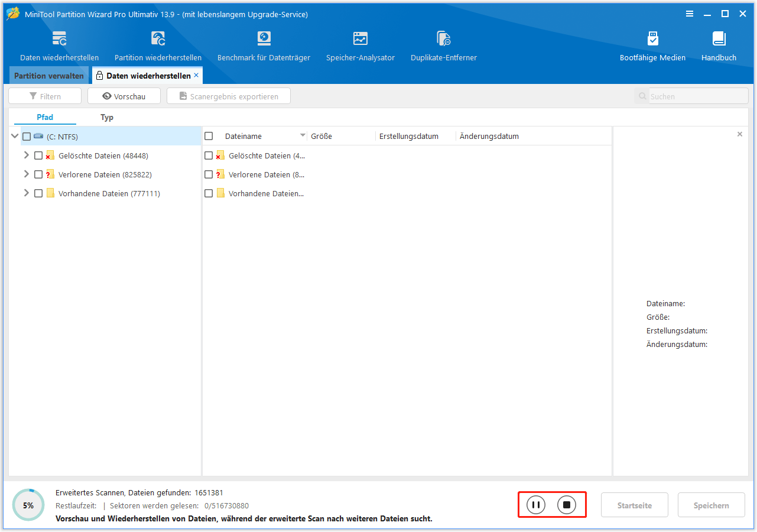
Task: Check Verlorene Dateien row in file list
Action: click(x=209, y=174)
